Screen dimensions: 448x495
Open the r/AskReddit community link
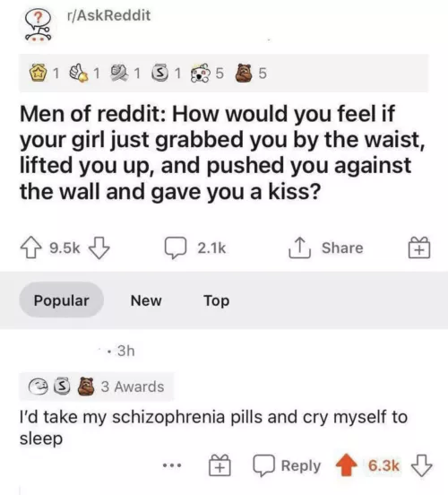click(x=108, y=15)
